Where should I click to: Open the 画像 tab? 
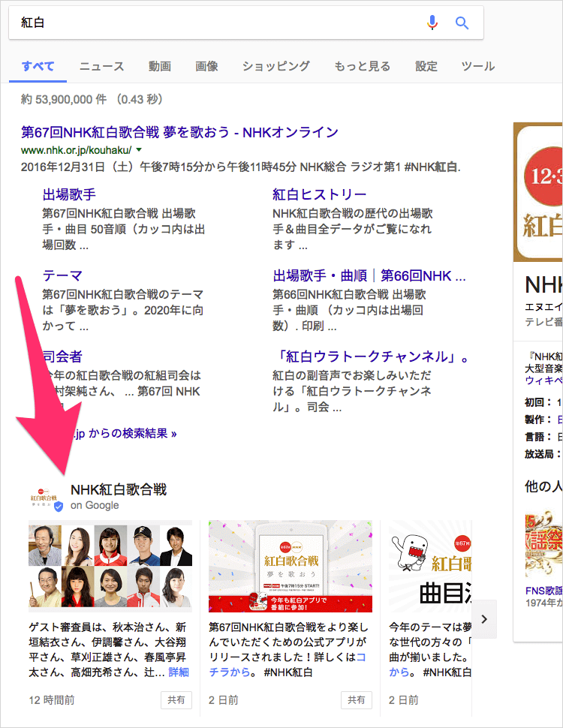[x=206, y=66]
